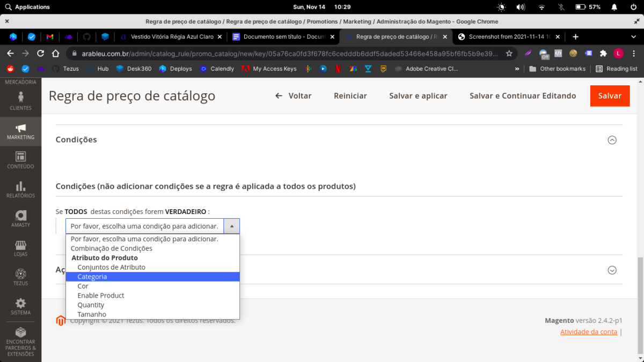
Task: Choose the Quantity condition option
Action: point(153,305)
